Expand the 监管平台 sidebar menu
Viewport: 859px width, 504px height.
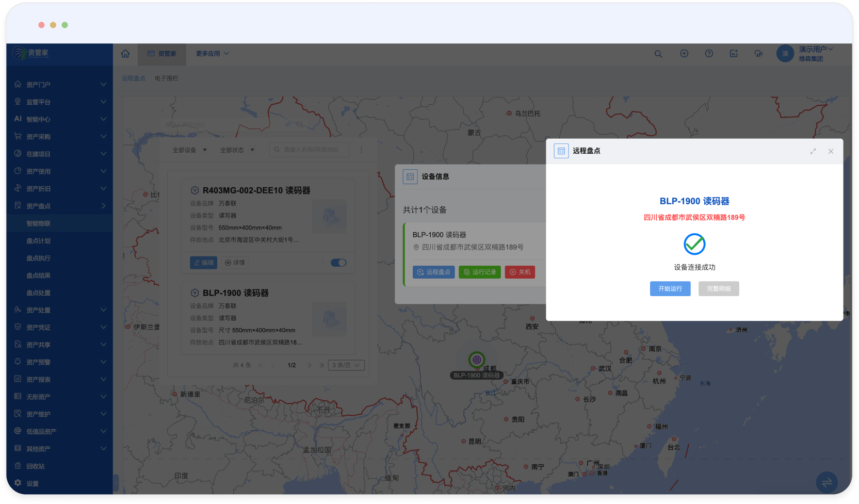coord(59,102)
